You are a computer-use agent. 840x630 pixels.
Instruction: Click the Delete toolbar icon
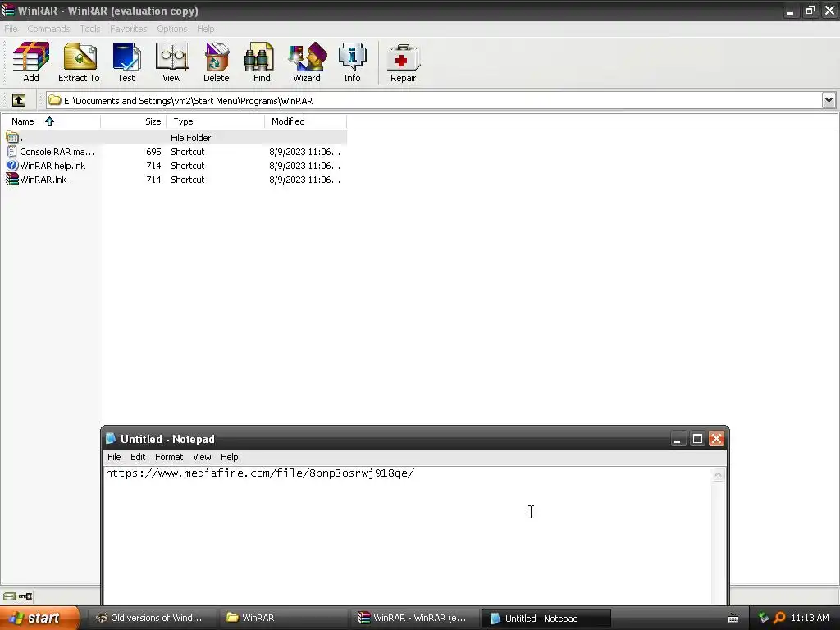[x=217, y=62]
